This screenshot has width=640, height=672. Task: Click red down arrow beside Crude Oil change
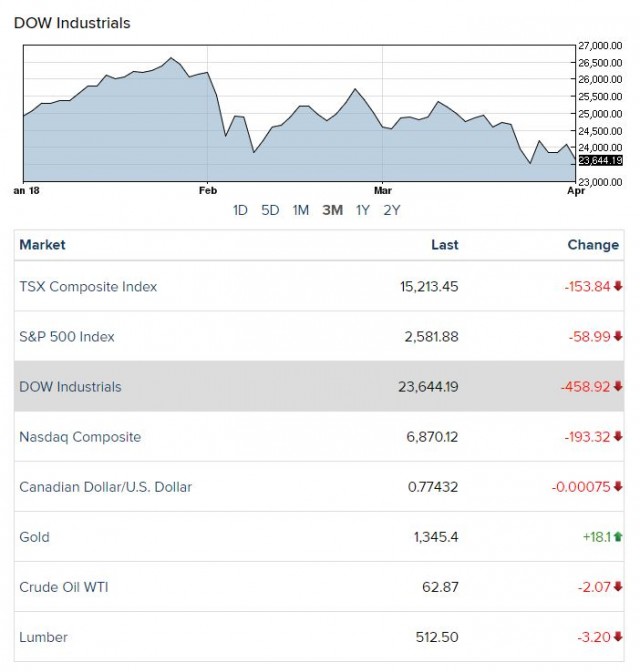(x=618, y=587)
